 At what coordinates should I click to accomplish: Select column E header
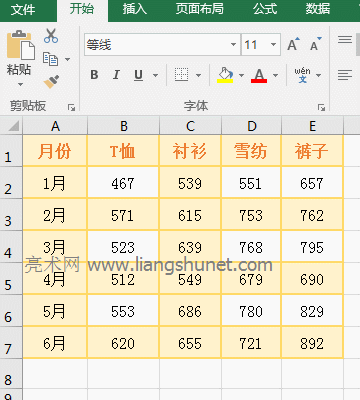(312, 126)
